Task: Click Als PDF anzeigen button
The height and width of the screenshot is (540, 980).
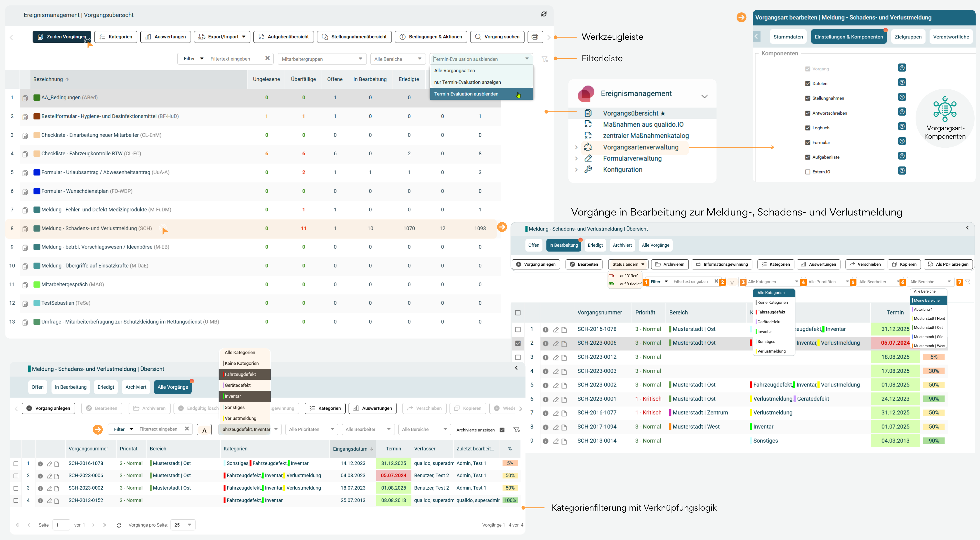Action: 948,265
